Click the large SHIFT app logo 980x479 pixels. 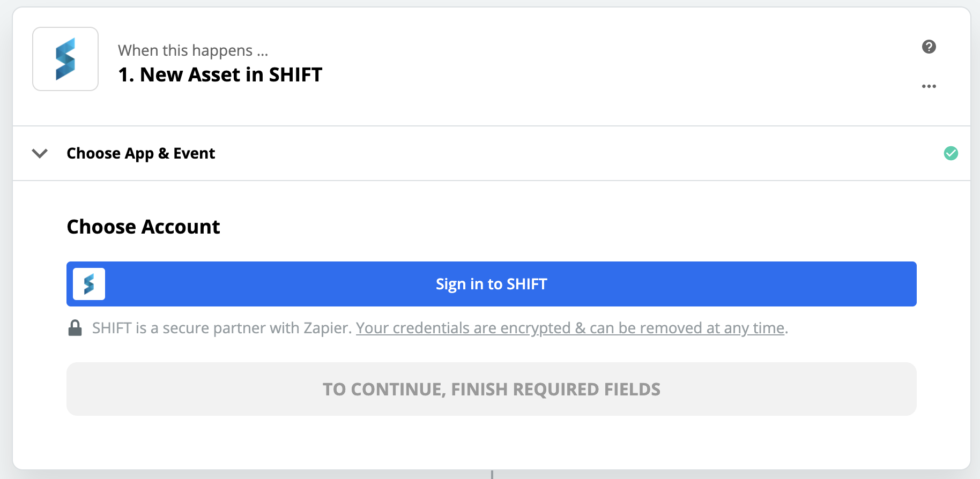click(x=65, y=59)
